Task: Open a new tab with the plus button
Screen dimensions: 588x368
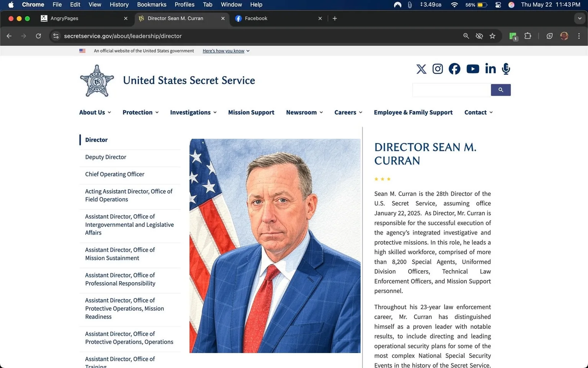Action: [335, 18]
